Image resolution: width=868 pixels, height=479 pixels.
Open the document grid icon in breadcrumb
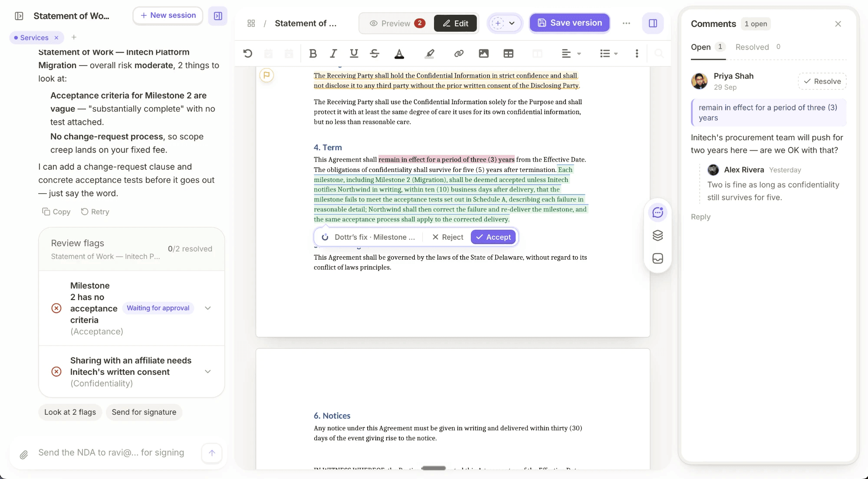pyautogui.click(x=251, y=23)
